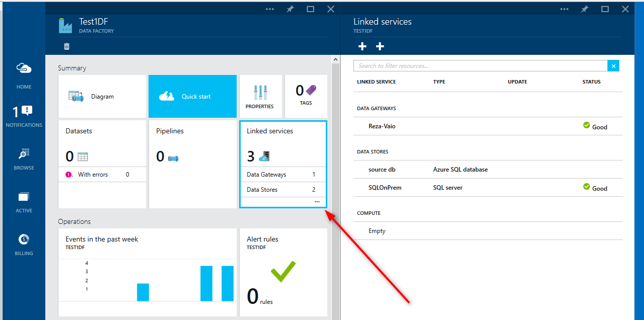Click the first plus icon under Linked services
The image size is (644, 320).
click(x=362, y=46)
